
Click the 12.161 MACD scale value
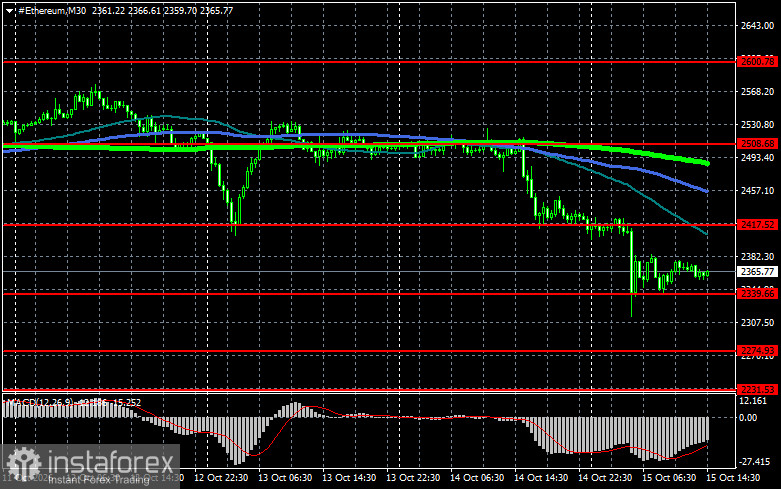click(753, 401)
